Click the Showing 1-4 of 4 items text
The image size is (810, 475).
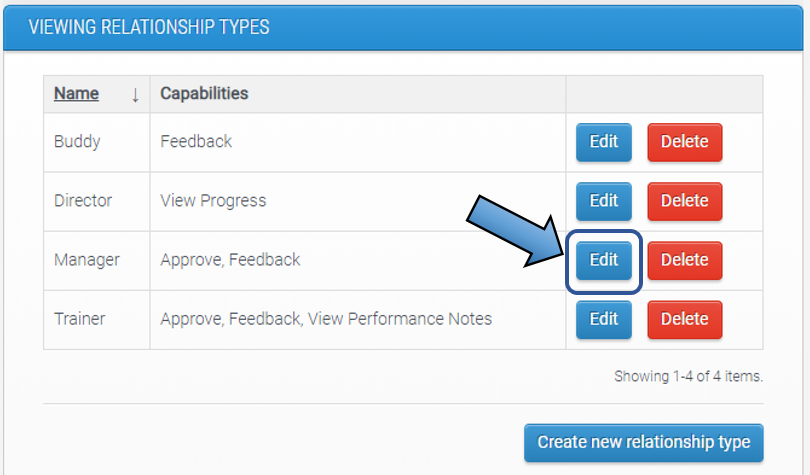[x=688, y=377]
